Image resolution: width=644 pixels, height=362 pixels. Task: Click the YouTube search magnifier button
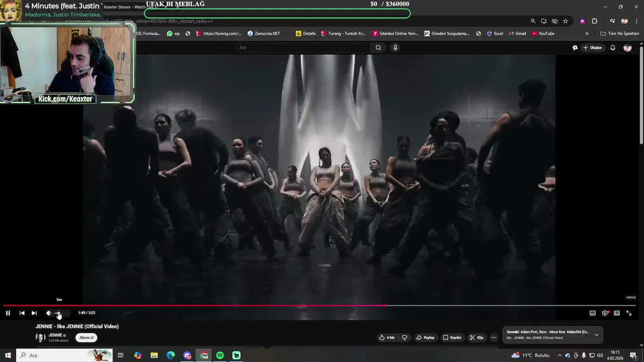tap(378, 47)
